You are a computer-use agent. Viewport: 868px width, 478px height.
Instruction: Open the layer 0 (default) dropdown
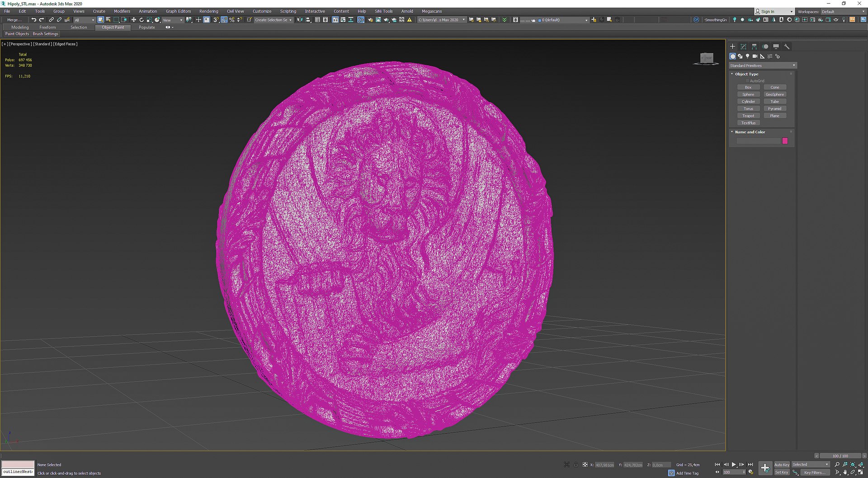(563, 20)
